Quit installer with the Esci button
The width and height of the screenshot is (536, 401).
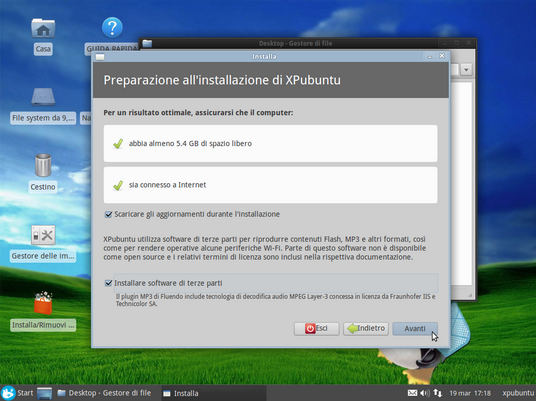point(317,329)
